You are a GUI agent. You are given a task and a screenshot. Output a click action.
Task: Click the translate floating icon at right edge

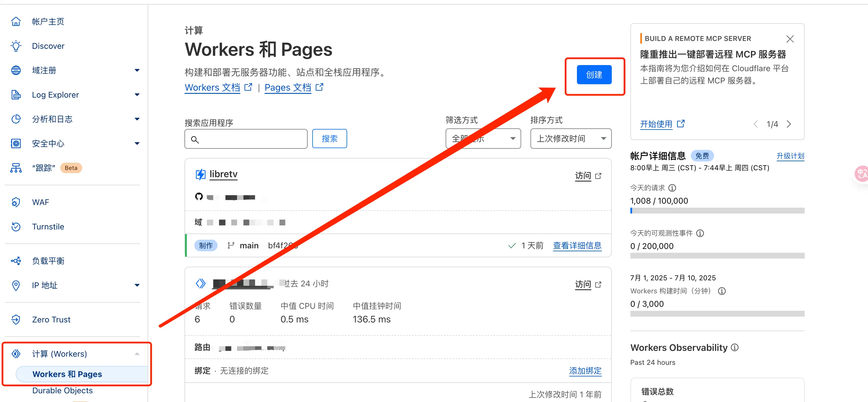coord(862,174)
